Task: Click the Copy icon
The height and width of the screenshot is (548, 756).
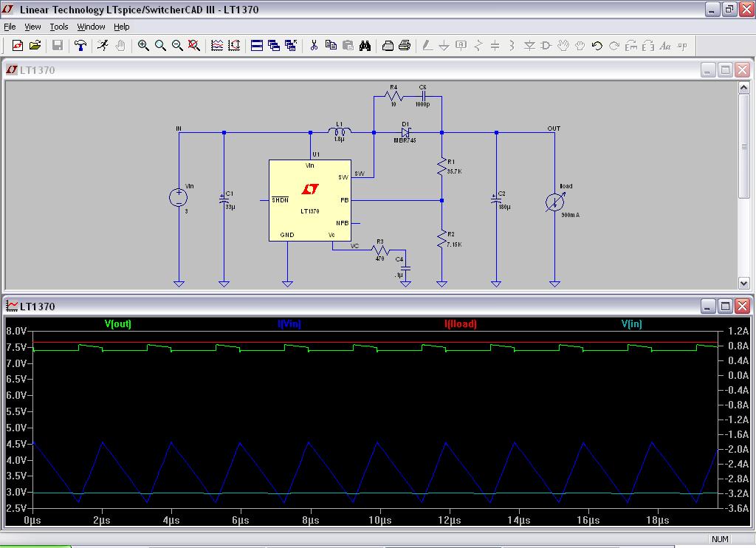Action: 331,45
